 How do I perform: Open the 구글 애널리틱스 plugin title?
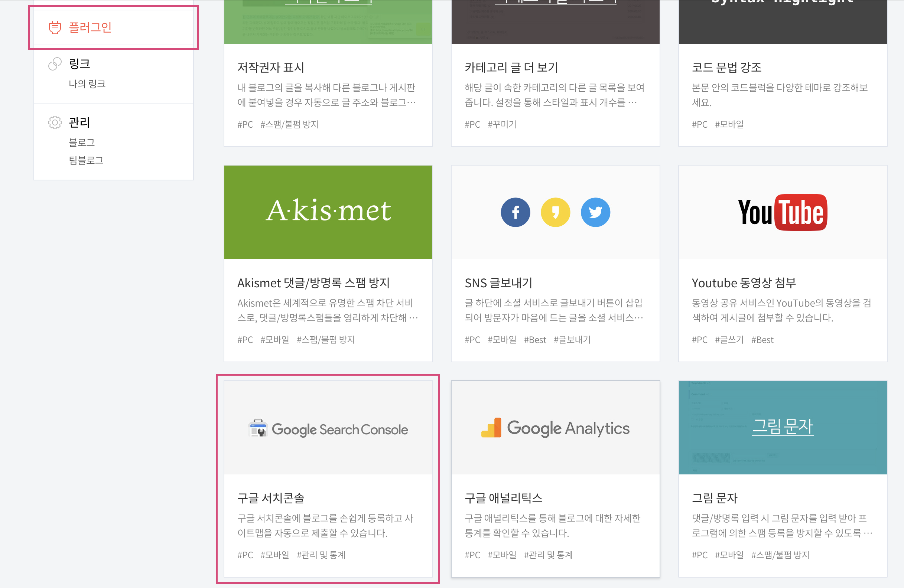(503, 498)
